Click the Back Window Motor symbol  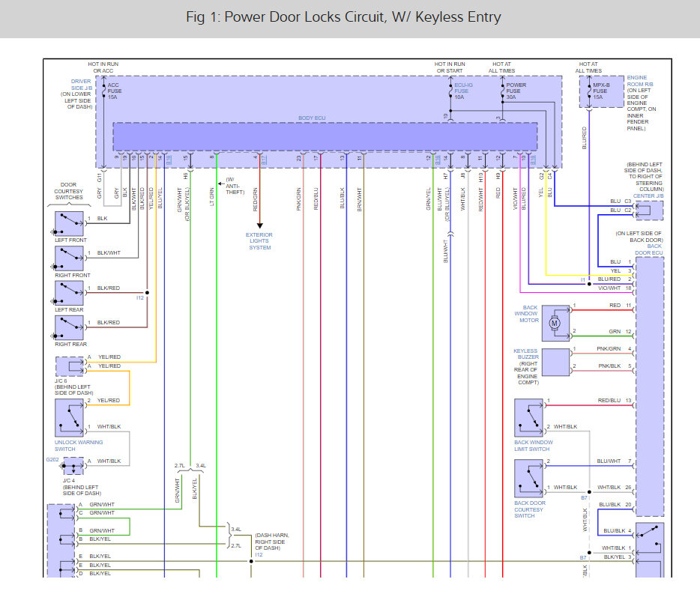point(555,321)
